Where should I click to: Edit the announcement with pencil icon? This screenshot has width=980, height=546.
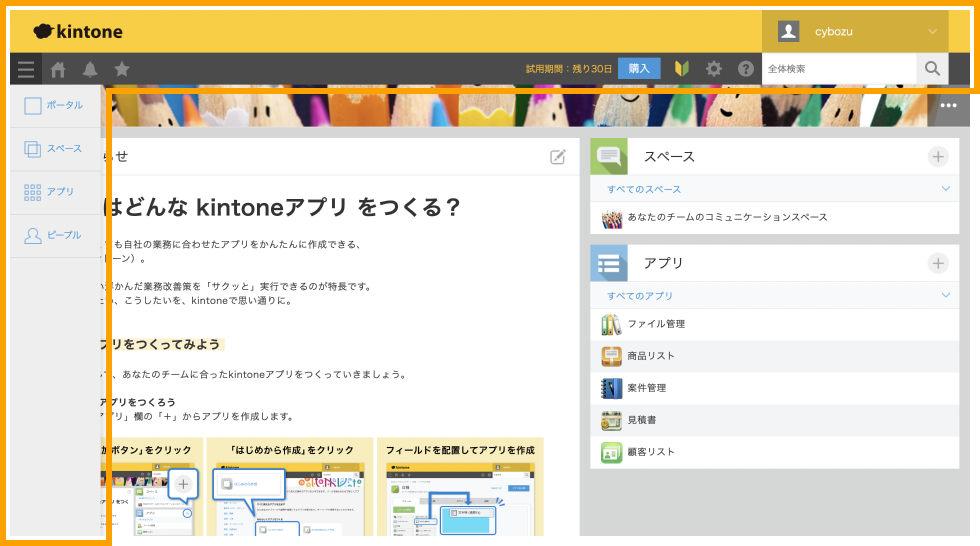point(558,156)
